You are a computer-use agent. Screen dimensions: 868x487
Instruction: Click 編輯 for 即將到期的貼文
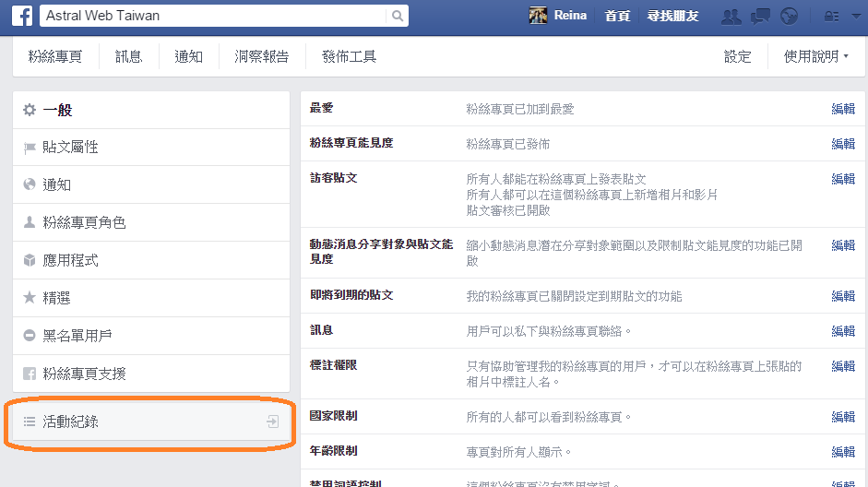tap(843, 296)
